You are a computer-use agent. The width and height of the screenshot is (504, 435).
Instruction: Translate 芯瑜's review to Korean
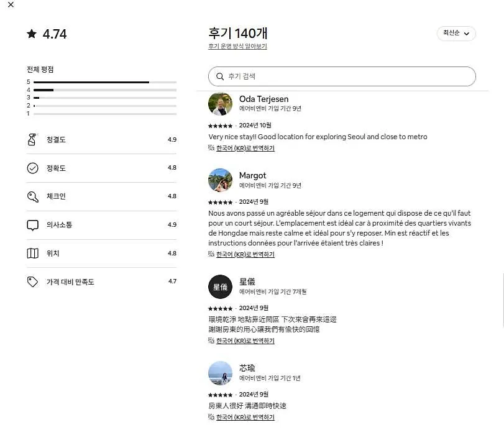245,418
